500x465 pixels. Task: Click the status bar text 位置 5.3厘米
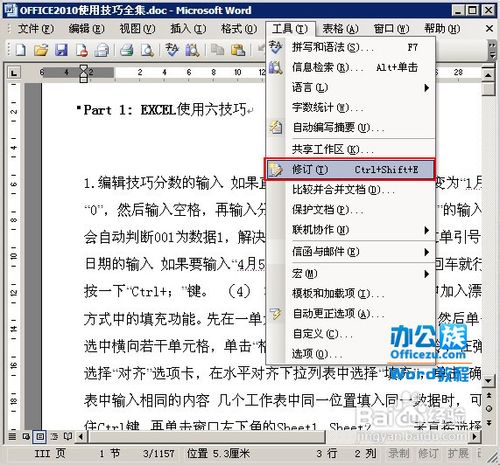(218, 454)
